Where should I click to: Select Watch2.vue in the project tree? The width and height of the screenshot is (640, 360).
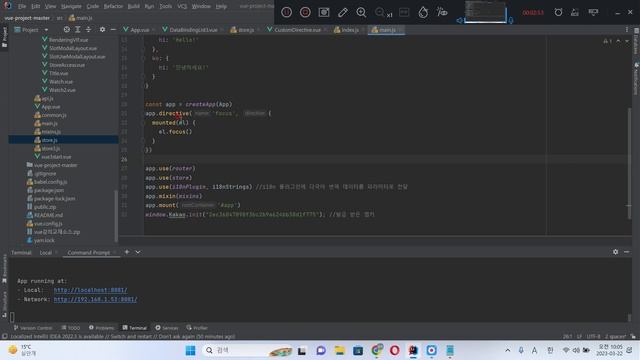tap(62, 90)
